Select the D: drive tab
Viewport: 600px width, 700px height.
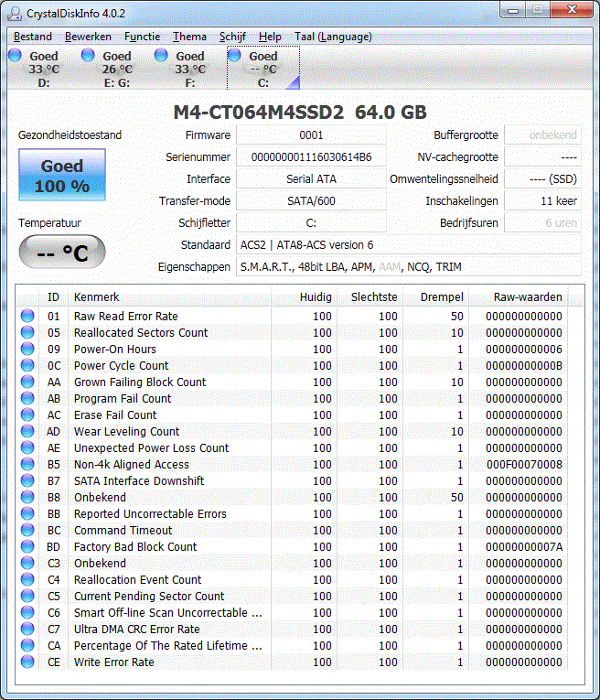(x=44, y=69)
